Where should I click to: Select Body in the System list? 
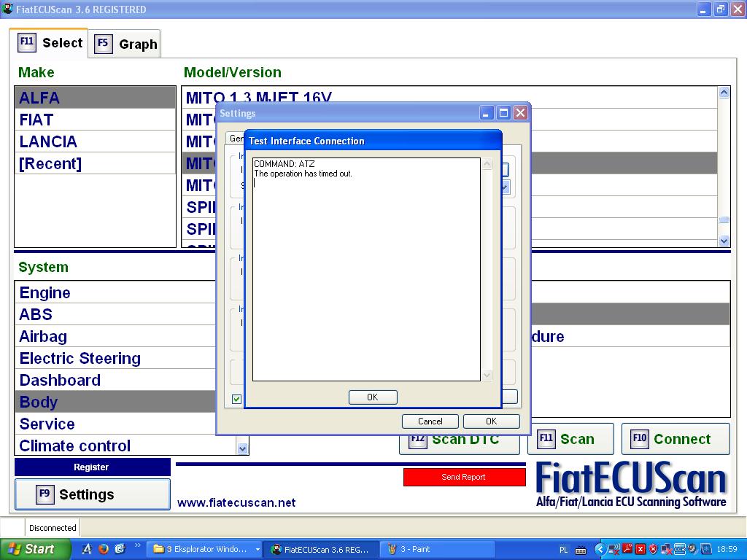tap(115, 402)
